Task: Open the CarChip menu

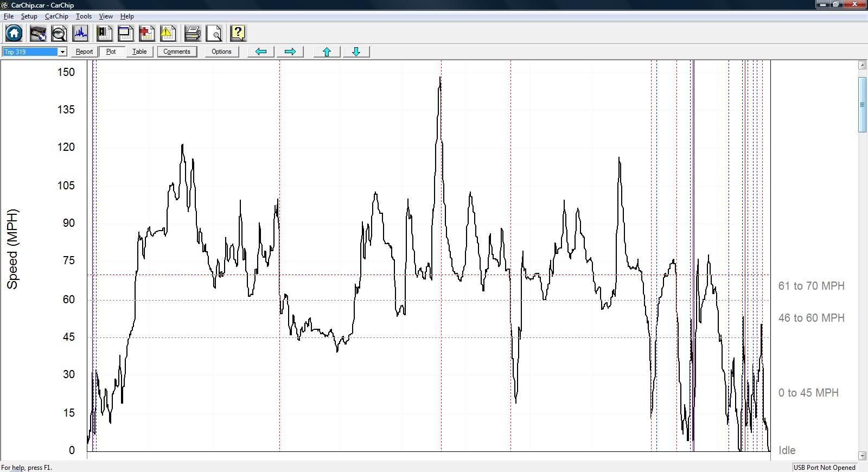Action: [56, 16]
